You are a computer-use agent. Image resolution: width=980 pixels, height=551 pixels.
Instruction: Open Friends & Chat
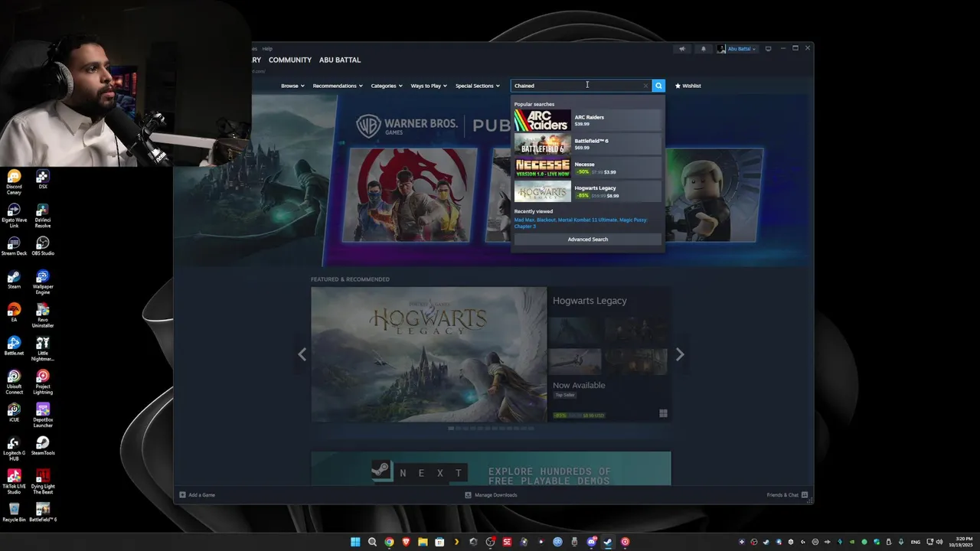click(787, 495)
